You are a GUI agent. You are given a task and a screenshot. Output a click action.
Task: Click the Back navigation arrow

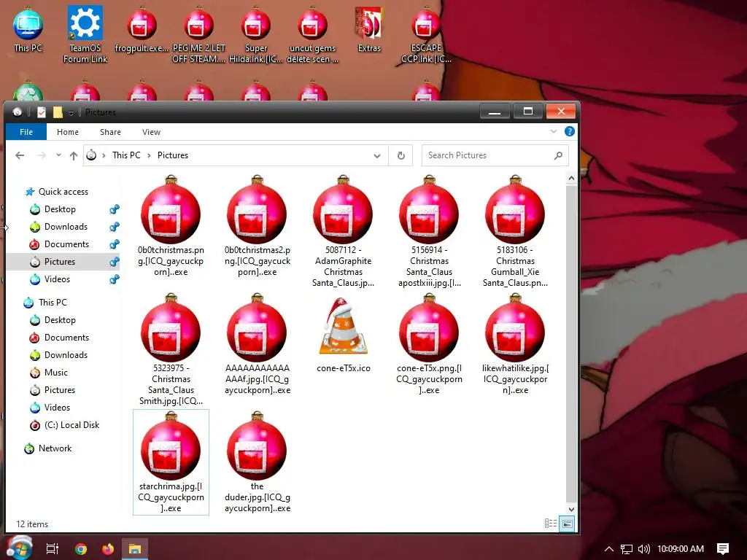tap(20, 155)
